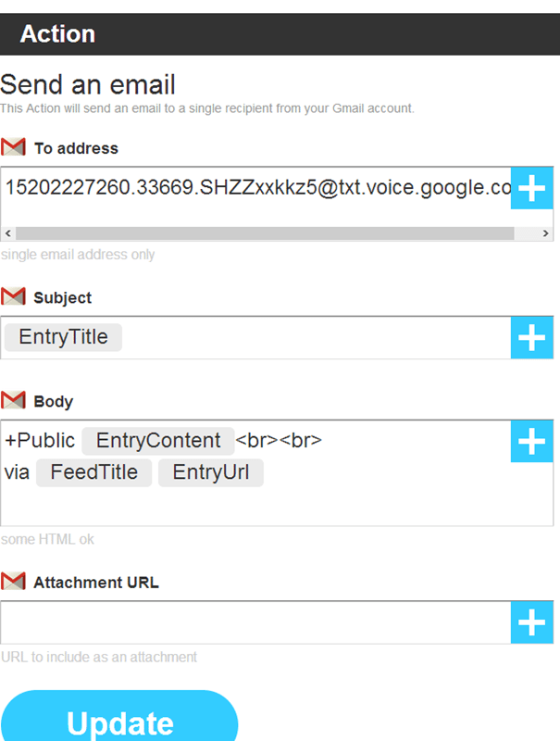Click Gmail icon beside Attachment URL label
This screenshot has height=741, width=560.
[13, 581]
